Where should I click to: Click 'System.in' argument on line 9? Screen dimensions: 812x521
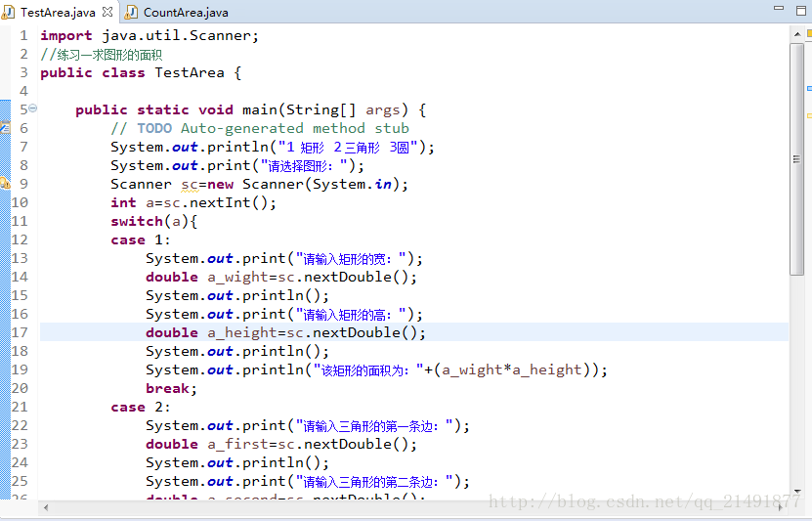352,185
